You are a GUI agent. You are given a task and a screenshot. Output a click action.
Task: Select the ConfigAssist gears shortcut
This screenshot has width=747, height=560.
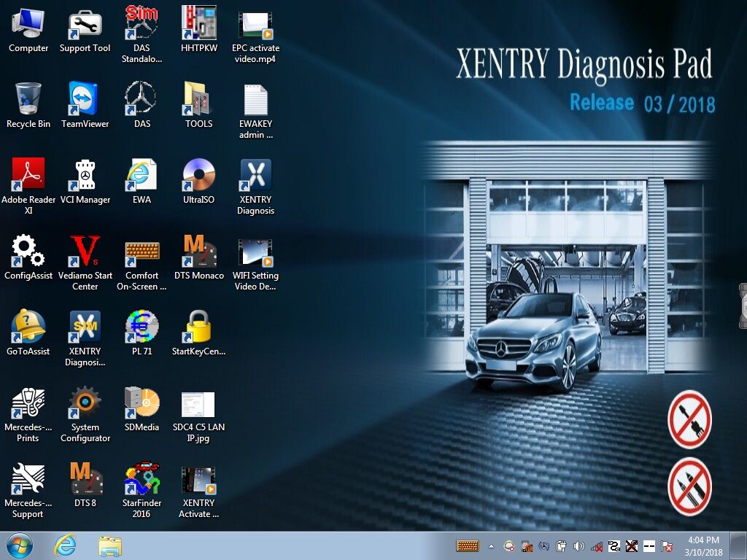pyautogui.click(x=28, y=257)
